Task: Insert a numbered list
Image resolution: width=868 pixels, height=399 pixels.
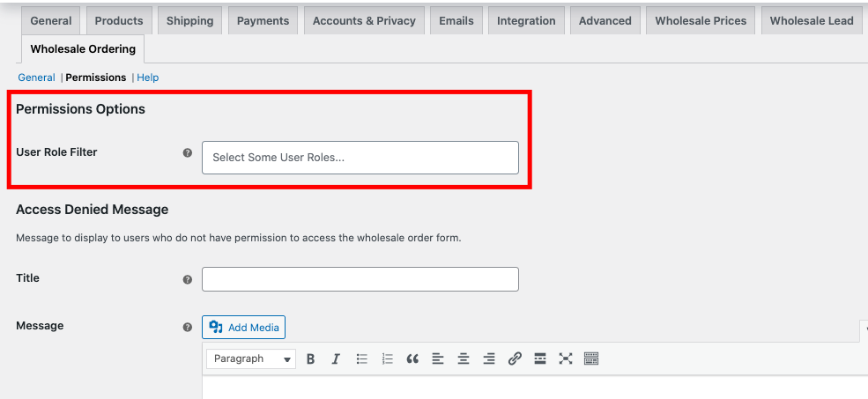Action: (387, 358)
